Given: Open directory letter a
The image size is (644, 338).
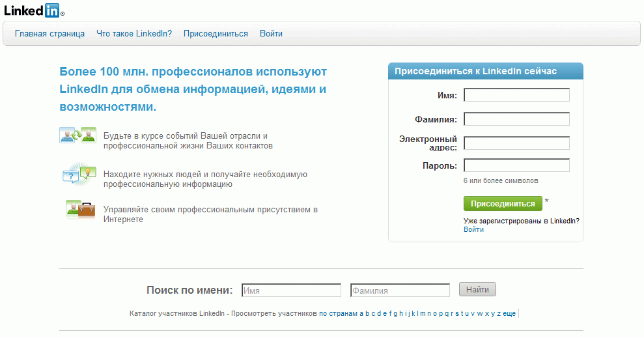Looking at the screenshot, I should pos(361,314).
